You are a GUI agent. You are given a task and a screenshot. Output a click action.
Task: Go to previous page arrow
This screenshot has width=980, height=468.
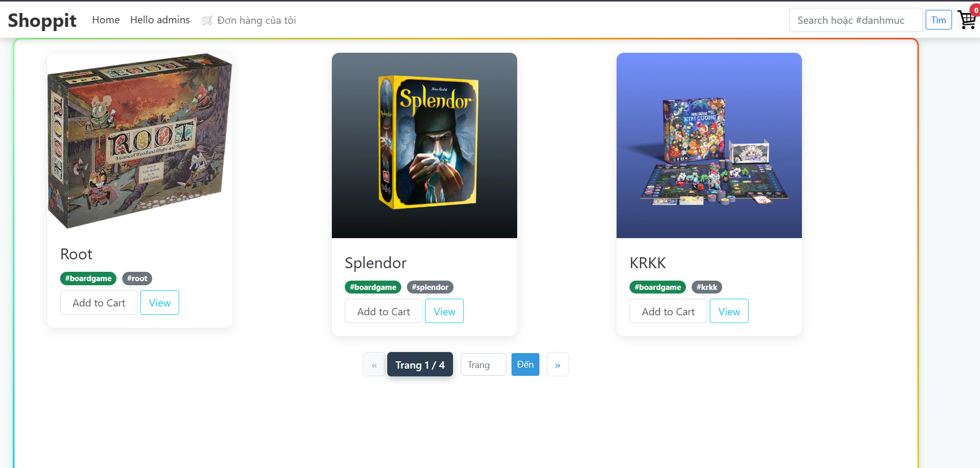374,364
